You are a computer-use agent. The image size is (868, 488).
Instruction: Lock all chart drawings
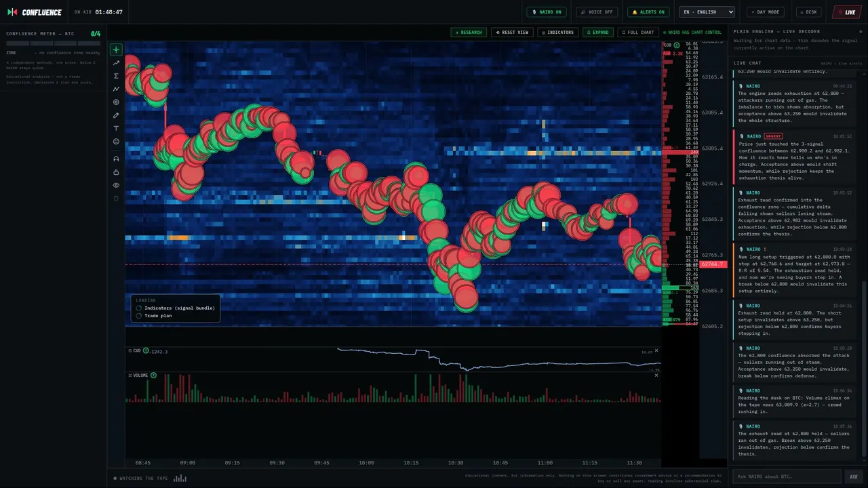116,172
